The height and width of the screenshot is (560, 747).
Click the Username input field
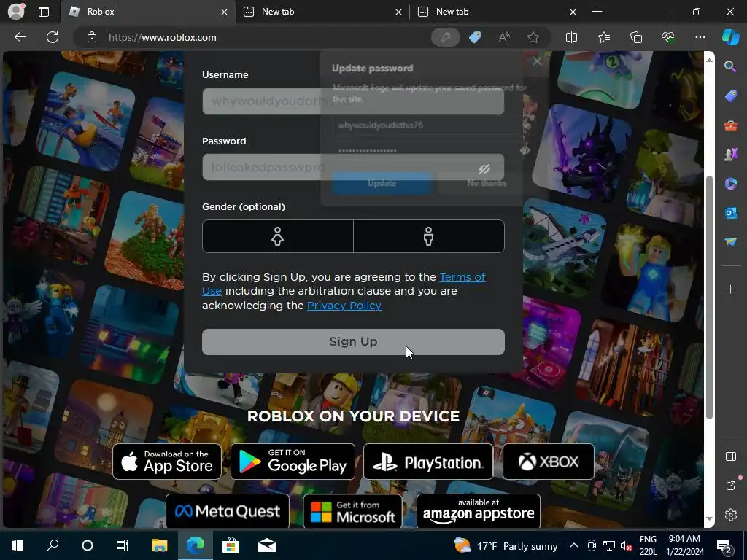[353, 101]
